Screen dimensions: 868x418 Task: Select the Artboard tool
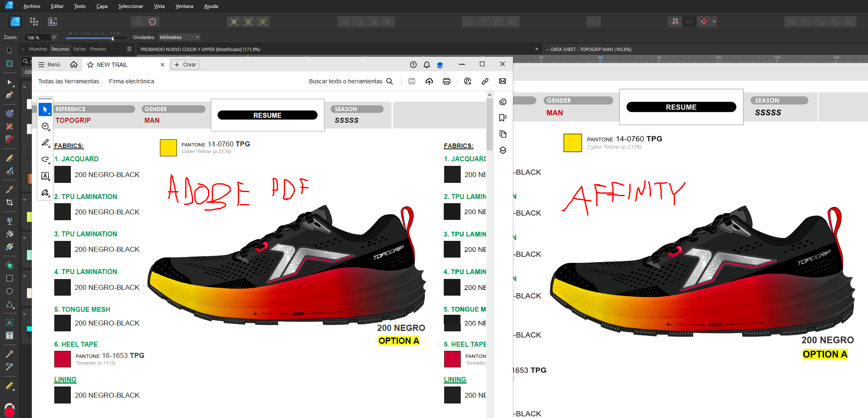click(10, 63)
